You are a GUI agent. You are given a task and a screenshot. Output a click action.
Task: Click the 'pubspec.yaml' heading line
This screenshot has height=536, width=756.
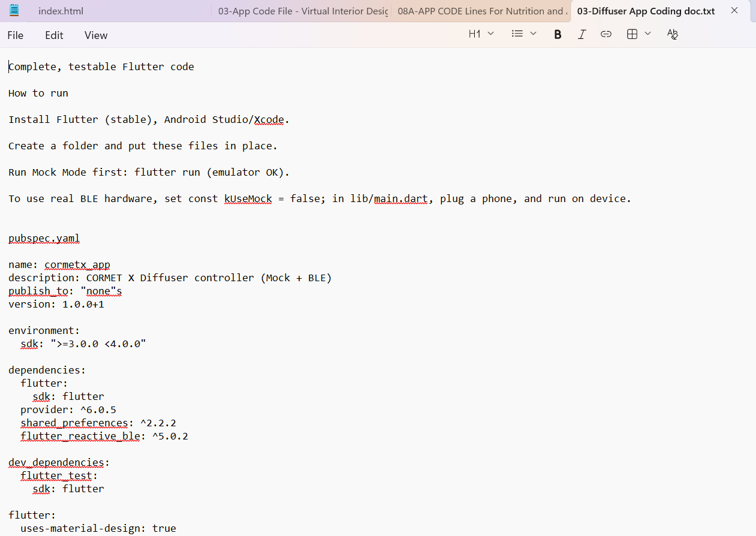coord(44,238)
